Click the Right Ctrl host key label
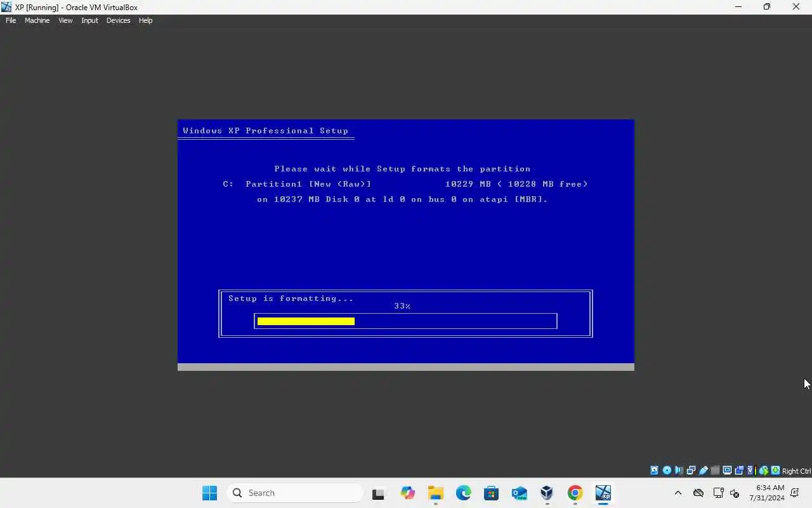The image size is (812, 508). pos(796,471)
